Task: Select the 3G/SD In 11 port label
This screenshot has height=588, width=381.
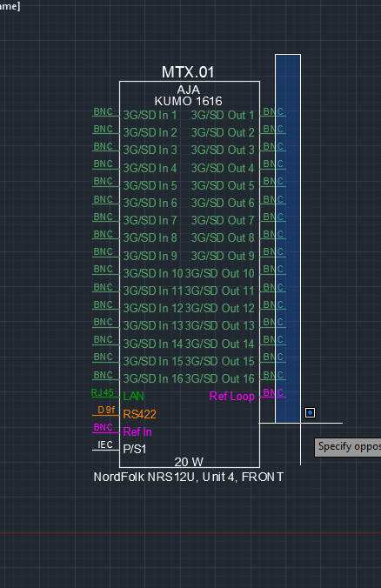Action: 153,291
